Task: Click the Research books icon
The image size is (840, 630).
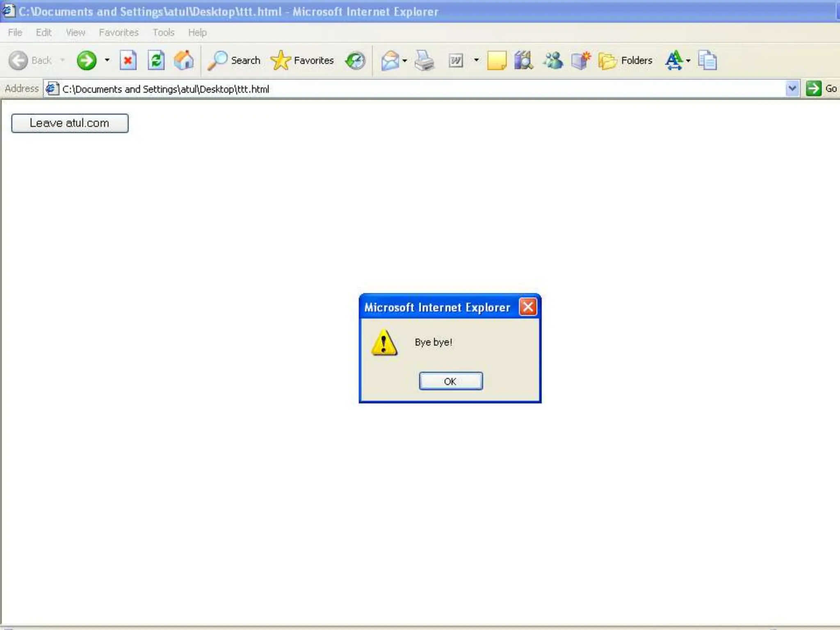Action: coord(524,61)
